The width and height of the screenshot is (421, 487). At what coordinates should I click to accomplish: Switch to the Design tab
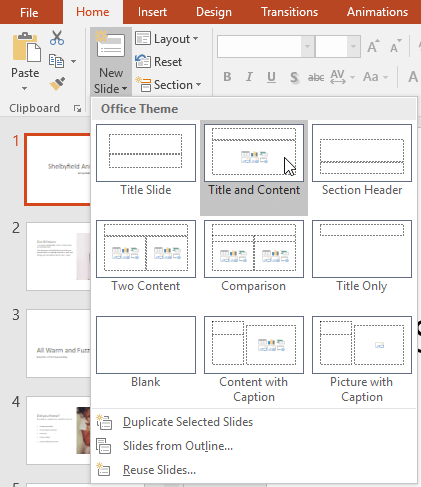pos(214,12)
